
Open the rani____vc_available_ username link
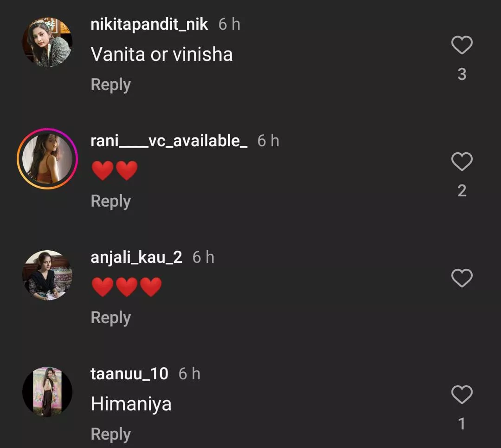(x=169, y=141)
